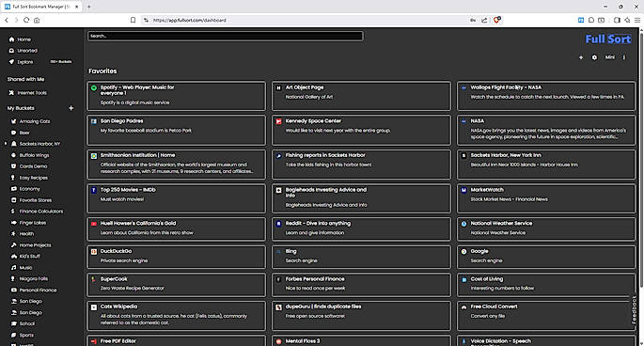Bookmark this page in address bar
Image resolution: width=644 pixels, height=346 pixels.
[133, 20]
